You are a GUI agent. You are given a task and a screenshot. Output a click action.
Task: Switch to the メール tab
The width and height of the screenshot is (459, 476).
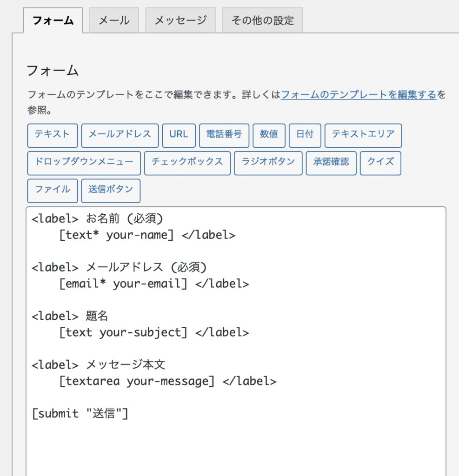114,20
